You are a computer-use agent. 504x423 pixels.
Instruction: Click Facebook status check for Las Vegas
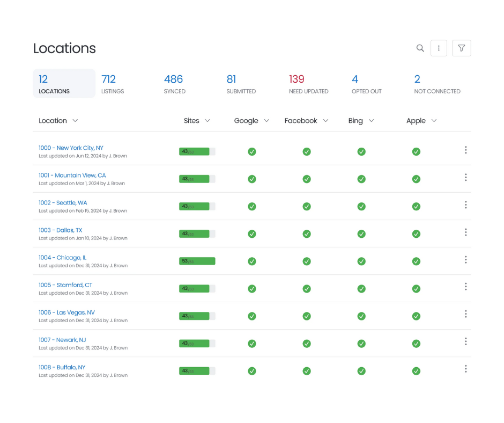click(307, 316)
